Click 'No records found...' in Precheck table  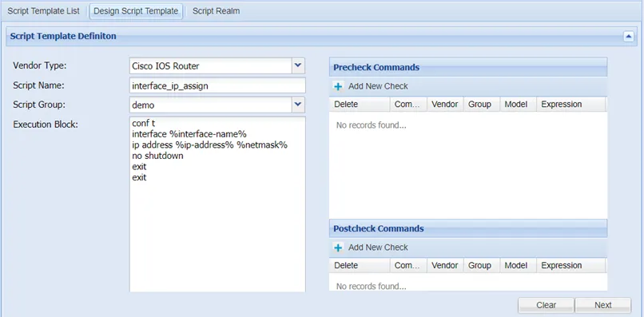372,125
